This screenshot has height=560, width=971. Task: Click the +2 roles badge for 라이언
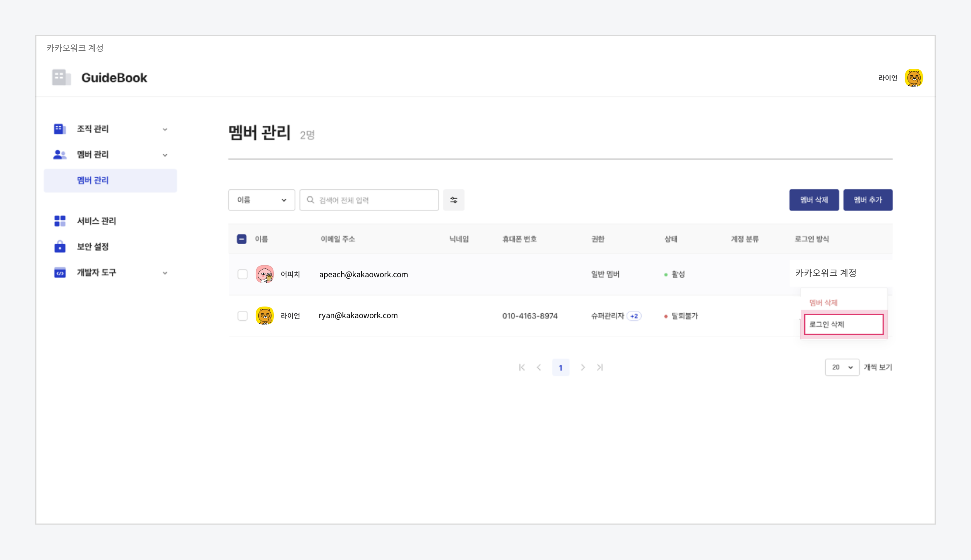click(x=634, y=316)
